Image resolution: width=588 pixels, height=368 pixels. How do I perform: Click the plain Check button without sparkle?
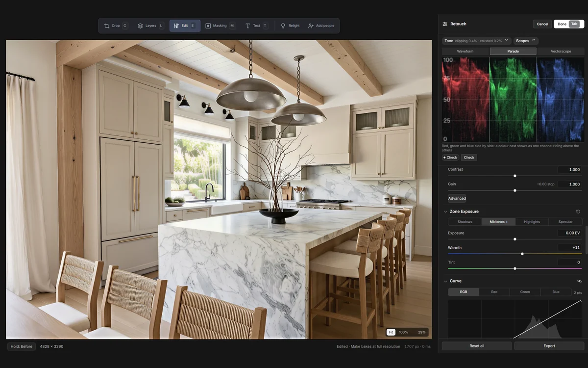coord(469,158)
